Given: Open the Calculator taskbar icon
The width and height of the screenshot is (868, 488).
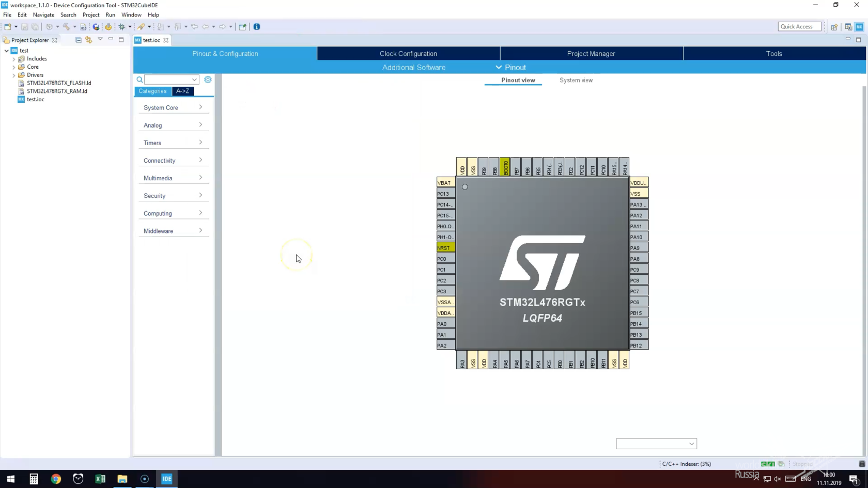Looking at the screenshot, I should (34, 479).
